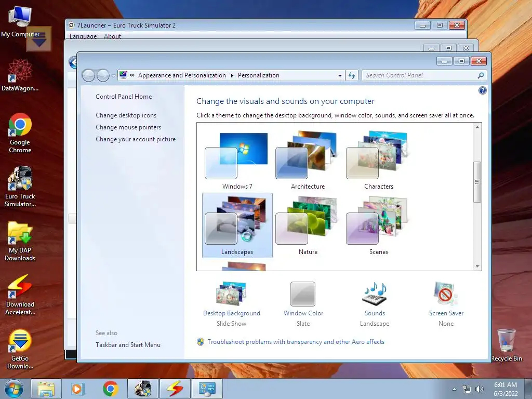
Task: Pick the Nature theme
Action: pyautogui.click(x=308, y=225)
